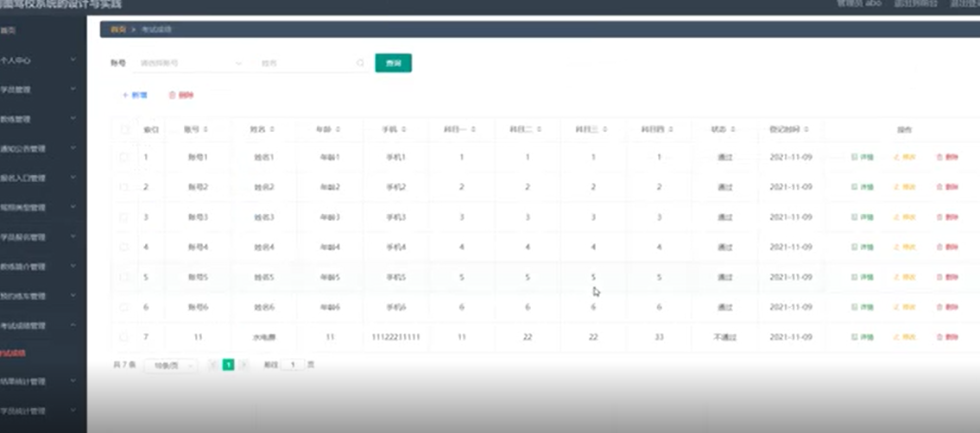Go to next page arrow in pagination
Viewport: 980px width, 433px height.
click(243, 365)
